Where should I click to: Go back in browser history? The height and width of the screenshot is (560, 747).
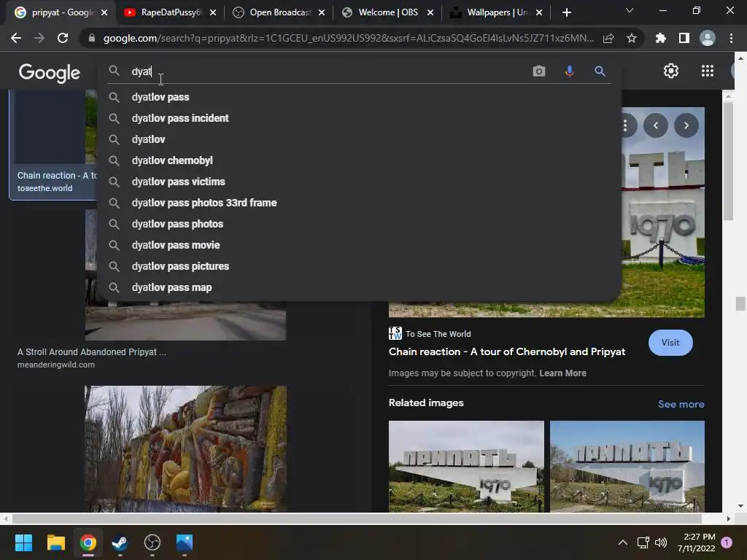[x=16, y=38]
